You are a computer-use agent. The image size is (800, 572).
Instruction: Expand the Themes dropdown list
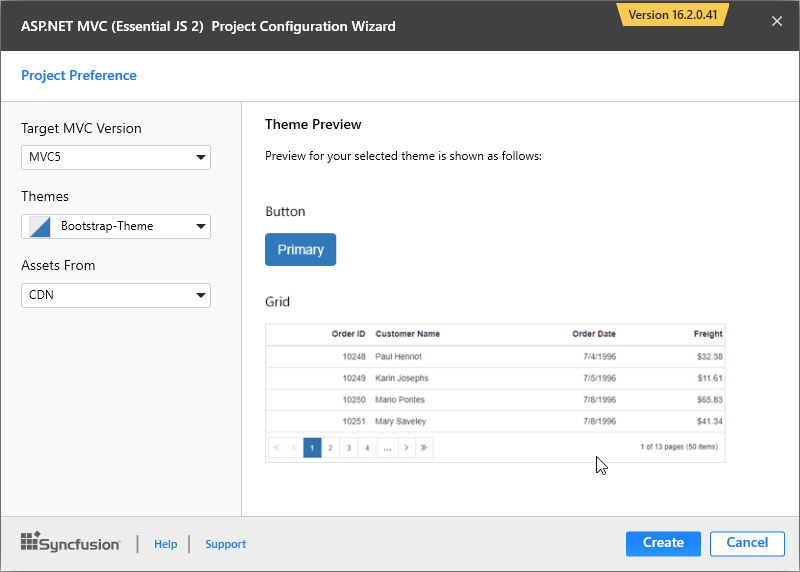coord(116,226)
